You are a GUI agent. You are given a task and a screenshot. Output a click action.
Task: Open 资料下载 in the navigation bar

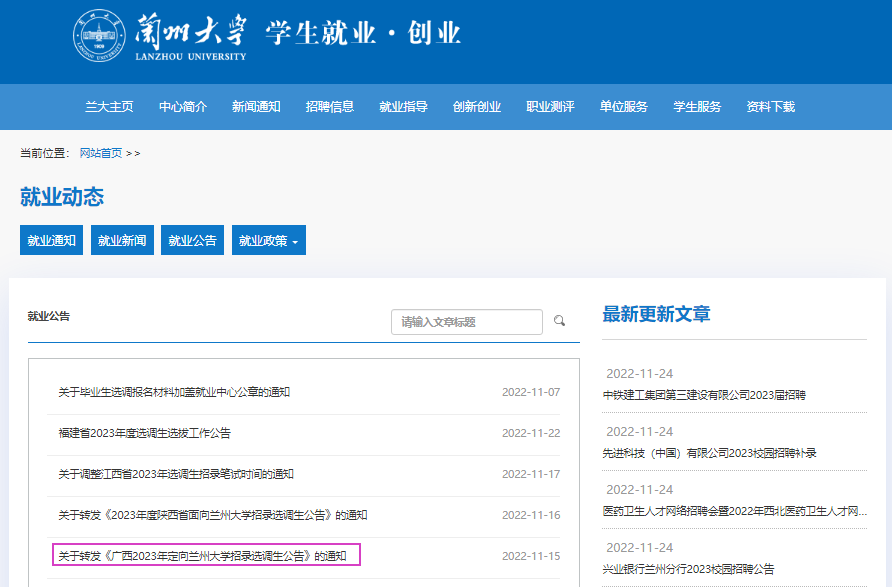(771, 107)
